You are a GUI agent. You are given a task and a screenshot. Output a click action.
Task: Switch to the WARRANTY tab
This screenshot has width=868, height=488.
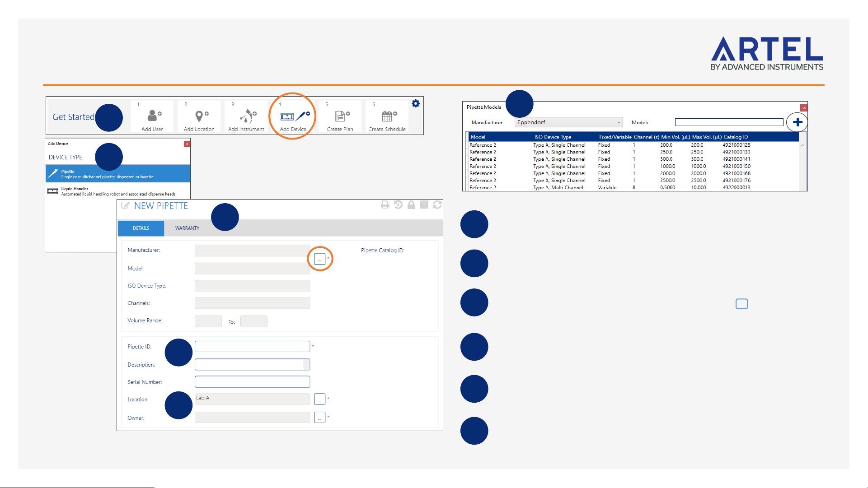(x=187, y=228)
